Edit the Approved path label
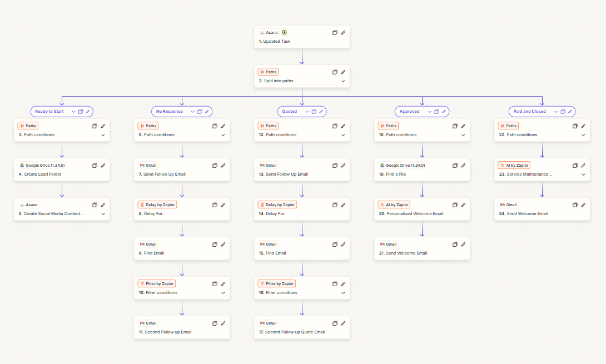This screenshot has height=364, width=606. pyautogui.click(x=444, y=112)
